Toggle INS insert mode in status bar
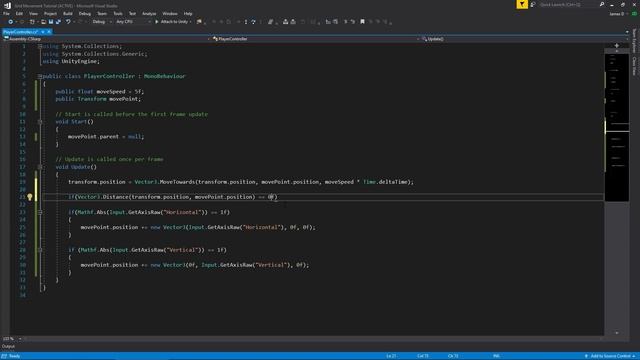The width and height of the screenshot is (640, 360). (x=496, y=356)
